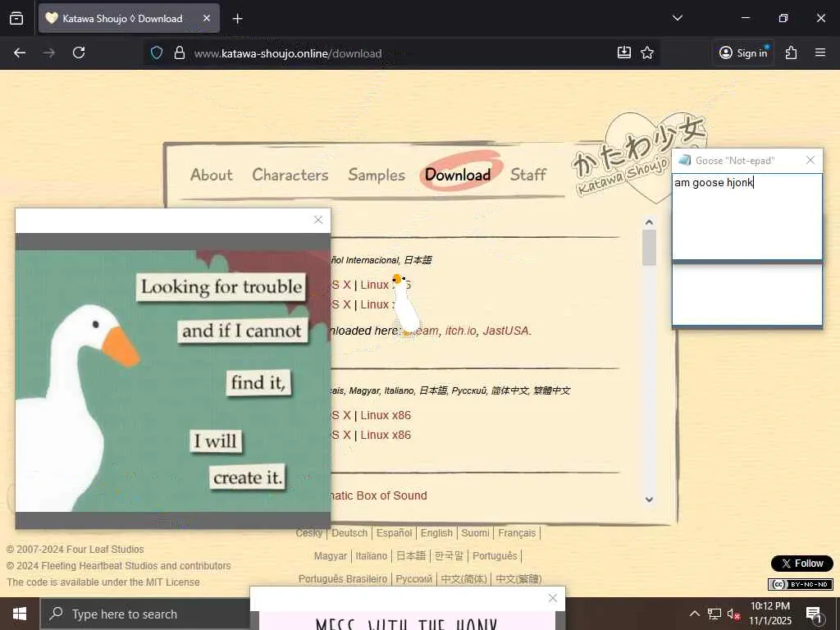Switch site language to Português

(495, 556)
